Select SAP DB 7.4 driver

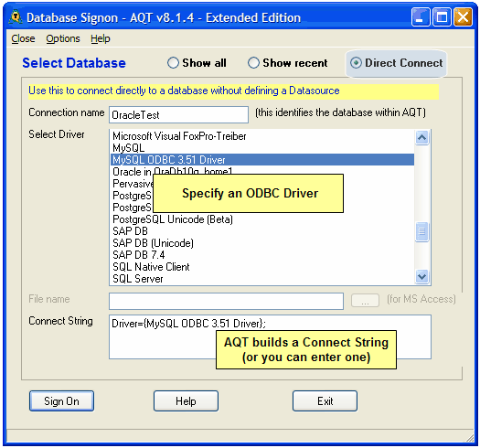262,255
